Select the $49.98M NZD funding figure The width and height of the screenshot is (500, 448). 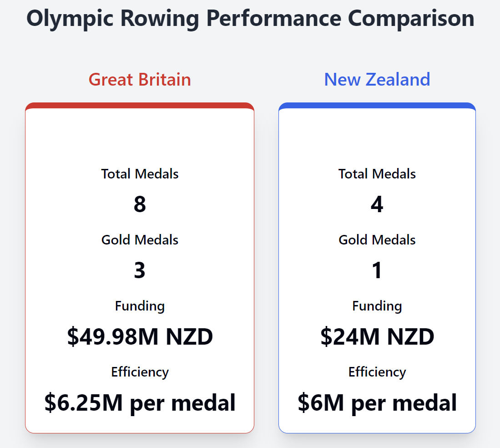click(x=140, y=337)
